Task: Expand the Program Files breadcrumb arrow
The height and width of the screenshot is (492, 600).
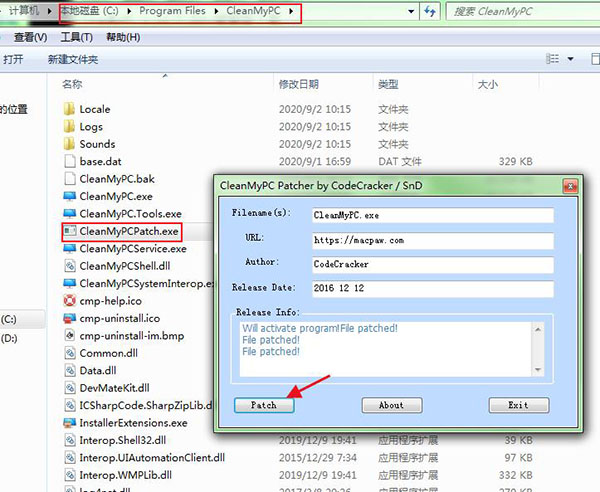Action: [x=213, y=13]
